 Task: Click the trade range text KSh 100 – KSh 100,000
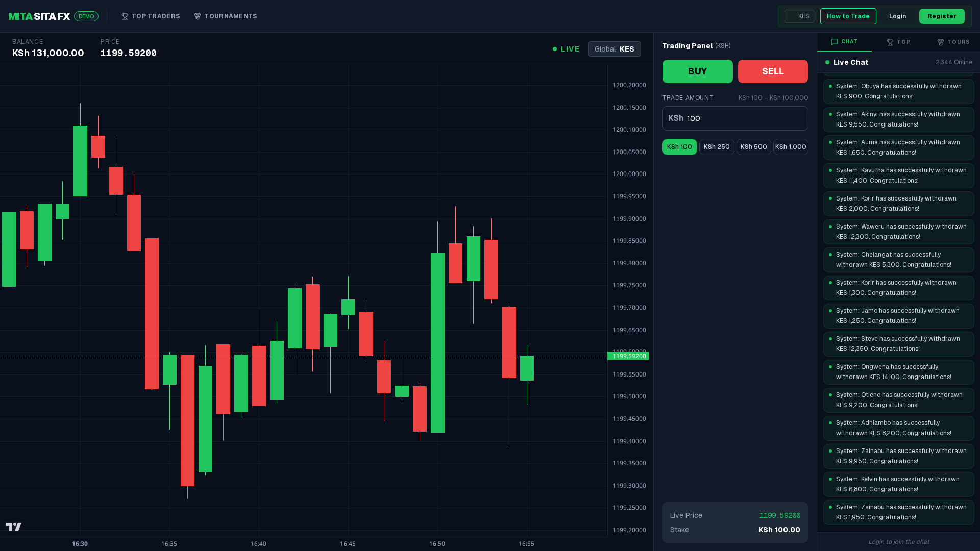click(773, 98)
